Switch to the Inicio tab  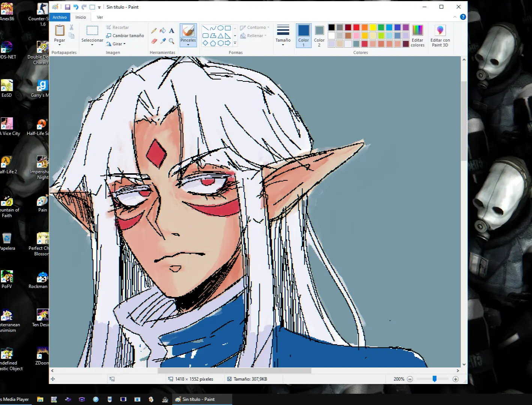click(81, 17)
